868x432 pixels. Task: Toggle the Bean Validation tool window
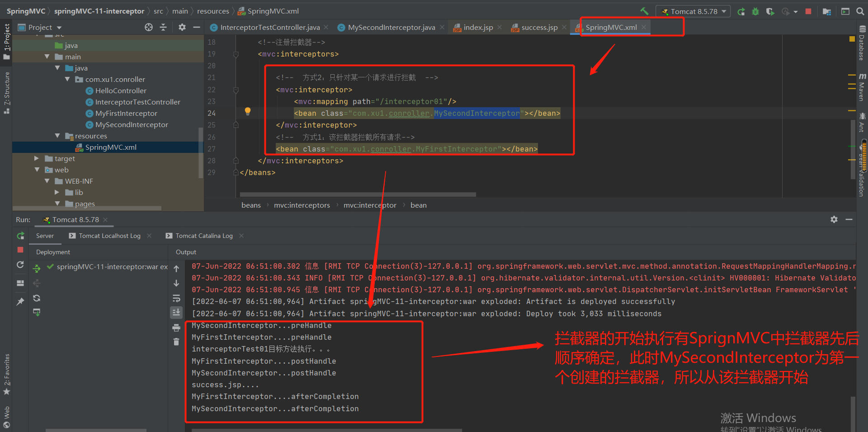click(x=862, y=170)
